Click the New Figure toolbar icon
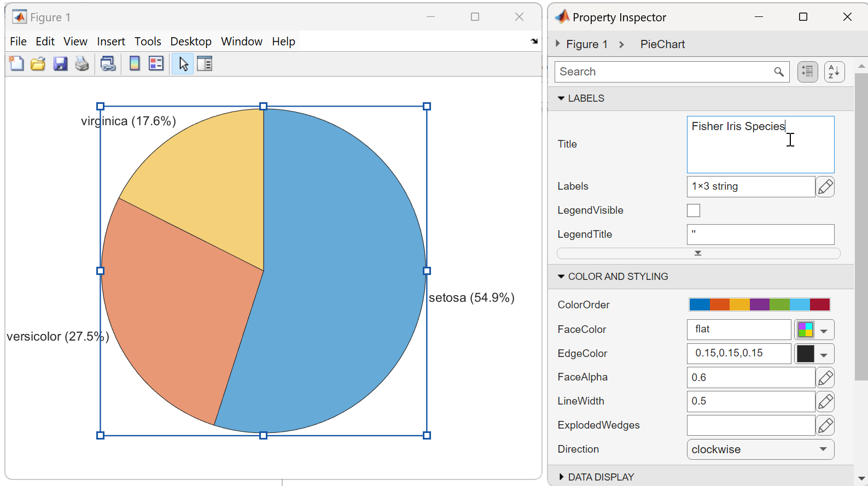The width and height of the screenshot is (868, 486). point(16,64)
